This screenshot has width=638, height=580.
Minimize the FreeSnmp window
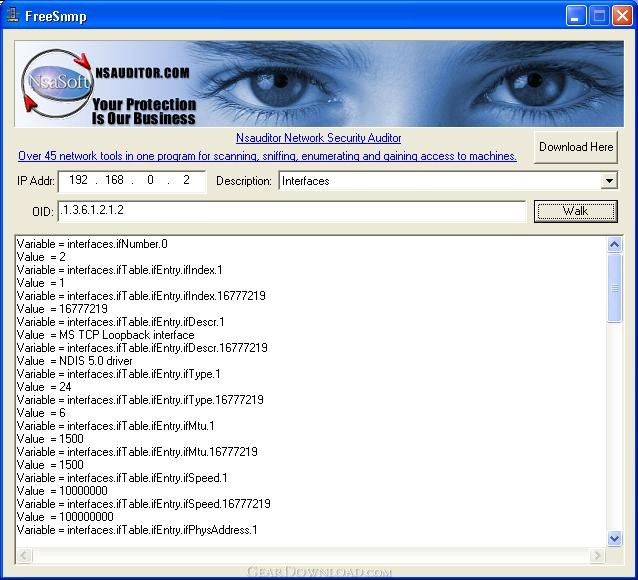576,16
